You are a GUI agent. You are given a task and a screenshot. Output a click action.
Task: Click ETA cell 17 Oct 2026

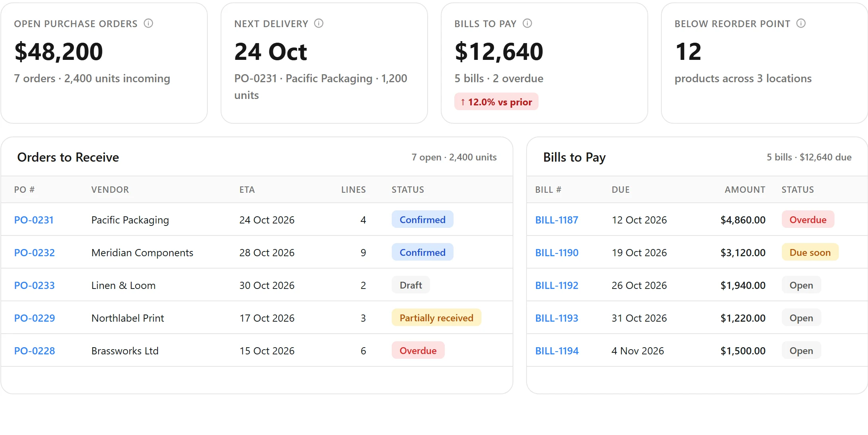[267, 318]
